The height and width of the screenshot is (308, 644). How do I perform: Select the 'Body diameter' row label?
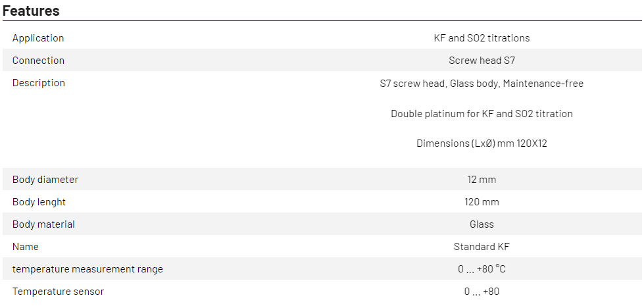click(45, 180)
